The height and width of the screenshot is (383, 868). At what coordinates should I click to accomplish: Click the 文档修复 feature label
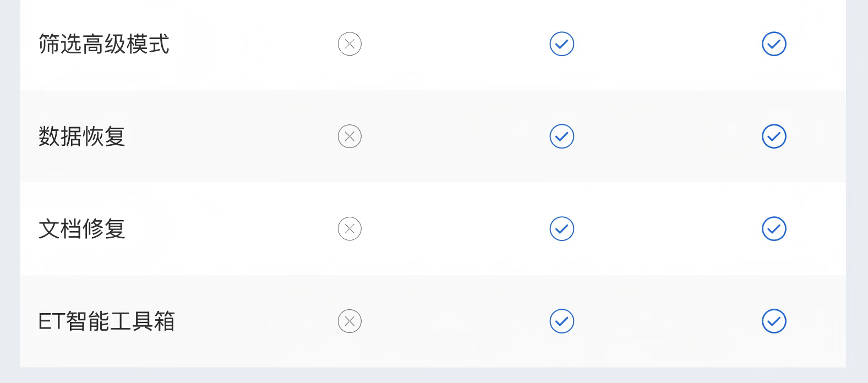click(82, 229)
